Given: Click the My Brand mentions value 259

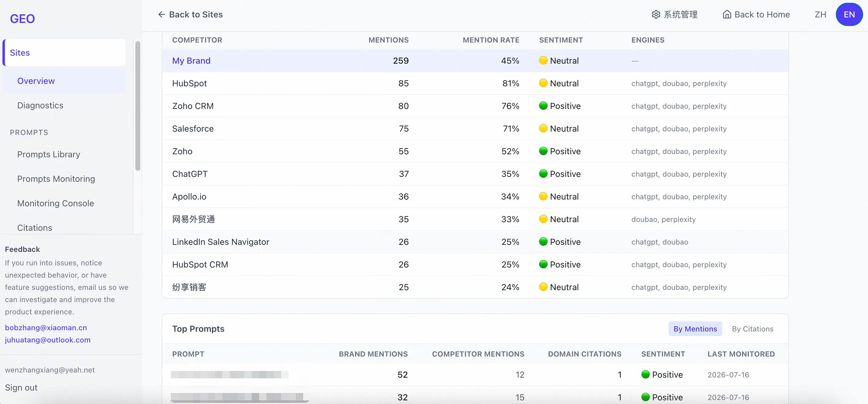Looking at the screenshot, I should point(401,61).
